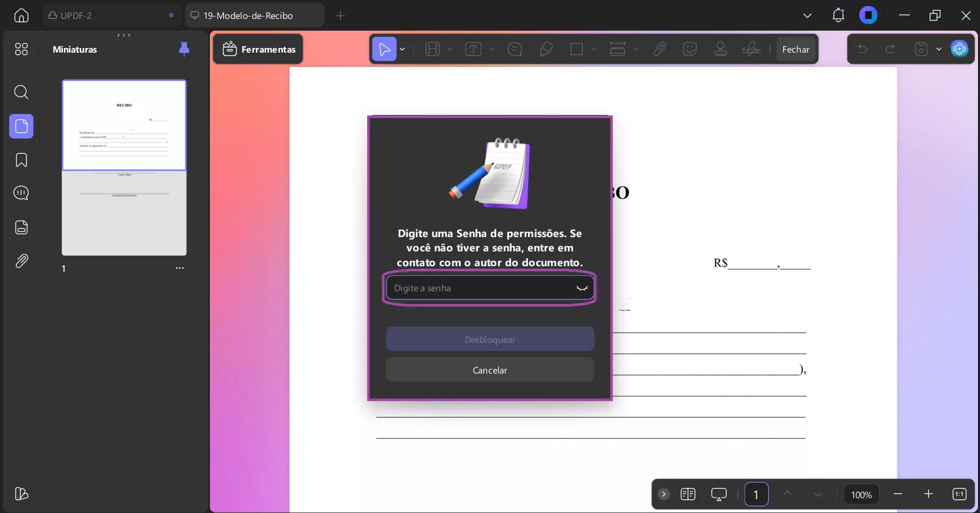Click the Desbloquear button
The image size is (980, 513).
click(489, 339)
